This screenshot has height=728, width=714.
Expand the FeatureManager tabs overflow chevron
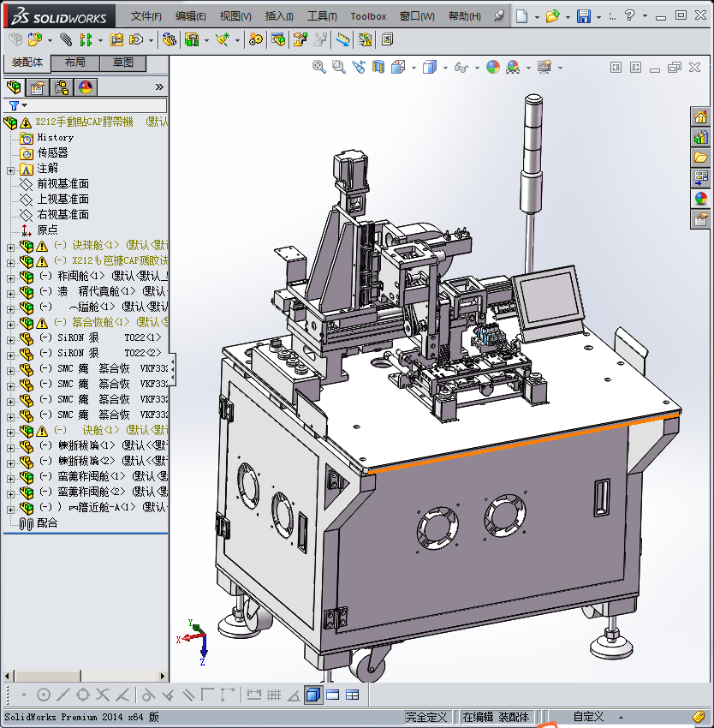[x=159, y=87]
